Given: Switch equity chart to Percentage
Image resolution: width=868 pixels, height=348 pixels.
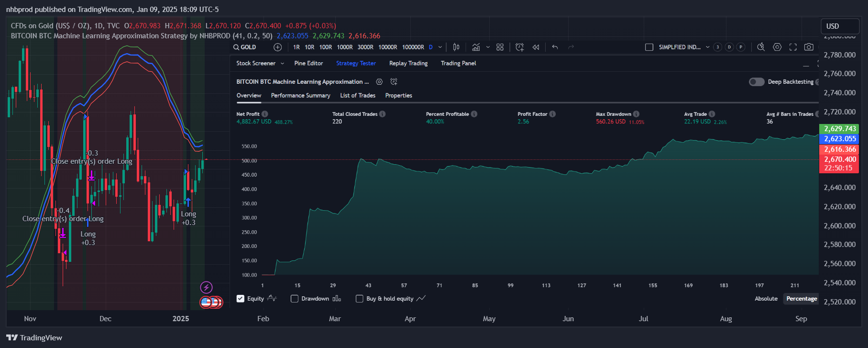Looking at the screenshot, I should pyautogui.click(x=802, y=299).
